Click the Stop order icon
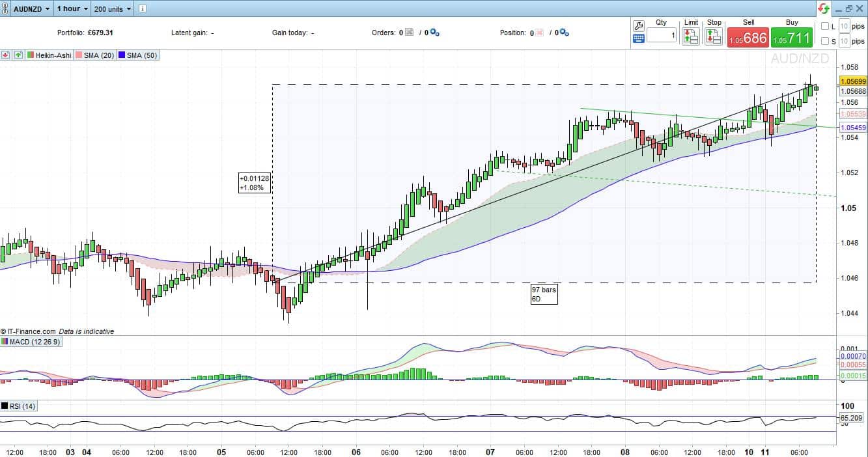 (x=714, y=36)
